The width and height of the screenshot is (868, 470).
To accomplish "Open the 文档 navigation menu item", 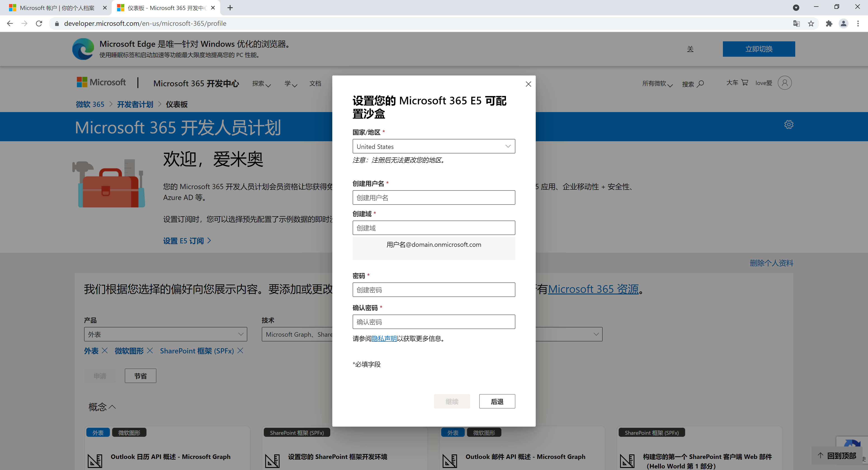I will point(315,83).
